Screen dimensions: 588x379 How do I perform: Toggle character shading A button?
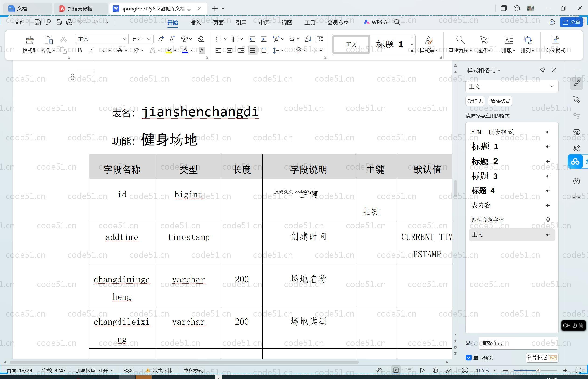pos(202,50)
